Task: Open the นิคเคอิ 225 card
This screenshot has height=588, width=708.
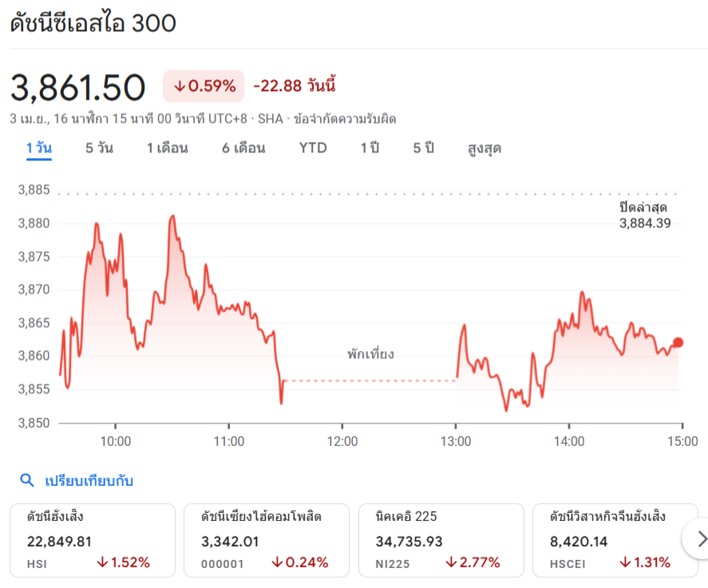Action: [x=441, y=540]
